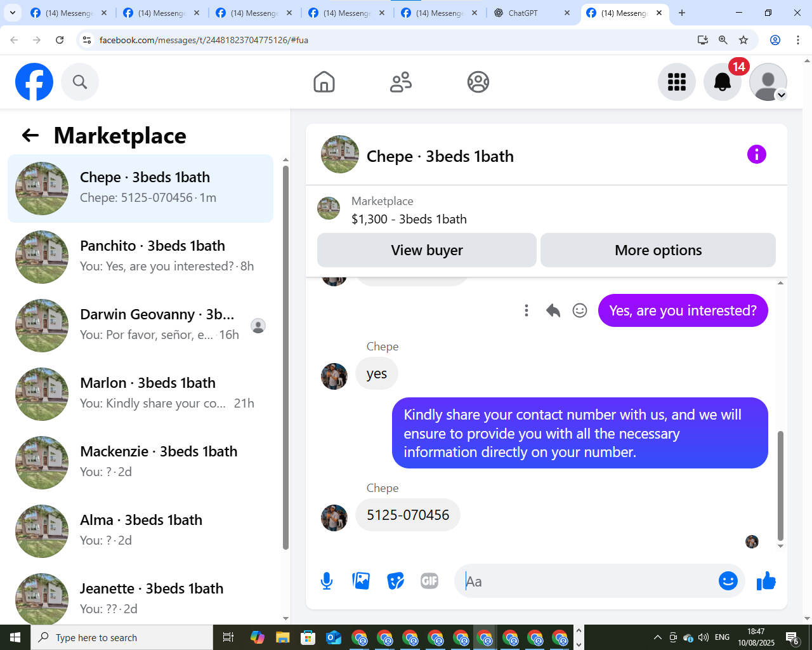
Task: Open the install app icon in address bar
Action: [703, 40]
